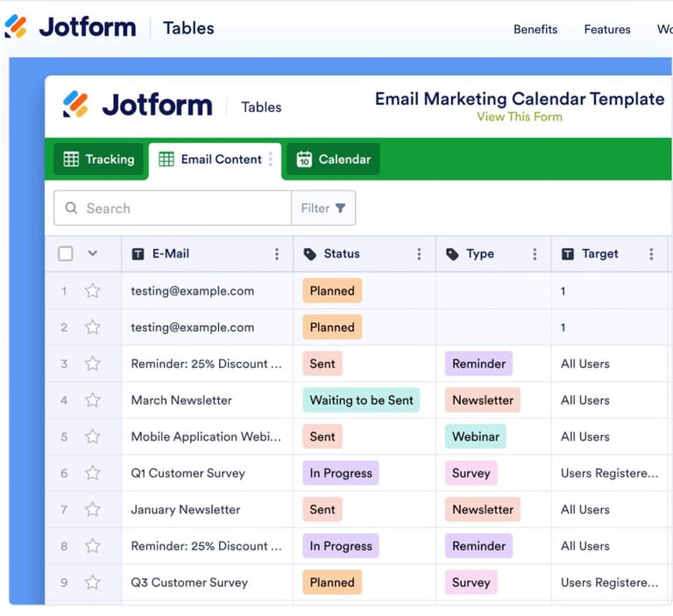Star row 3 Reminder: 25% Discount
This screenshot has height=616, width=673.
(x=92, y=364)
